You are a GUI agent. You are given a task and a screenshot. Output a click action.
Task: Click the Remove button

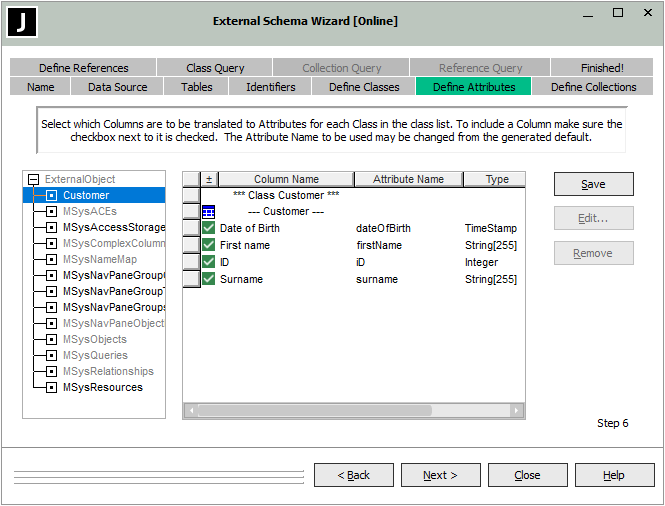click(x=593, y=253)
